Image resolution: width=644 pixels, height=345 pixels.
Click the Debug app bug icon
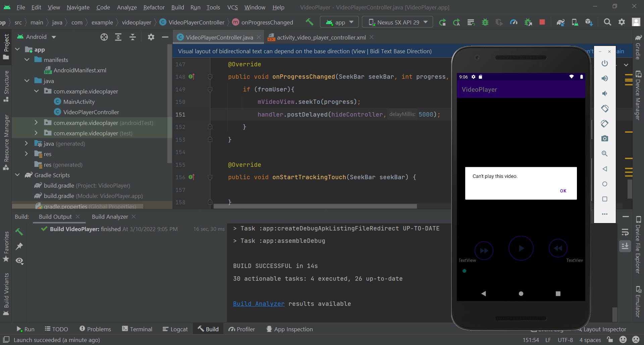click(x=485, y=22)
